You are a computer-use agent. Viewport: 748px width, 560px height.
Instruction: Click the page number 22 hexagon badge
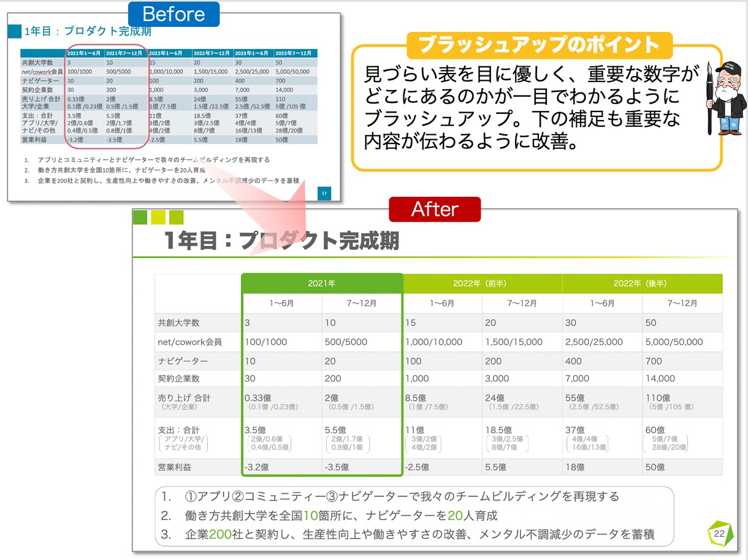coord(719,534)
